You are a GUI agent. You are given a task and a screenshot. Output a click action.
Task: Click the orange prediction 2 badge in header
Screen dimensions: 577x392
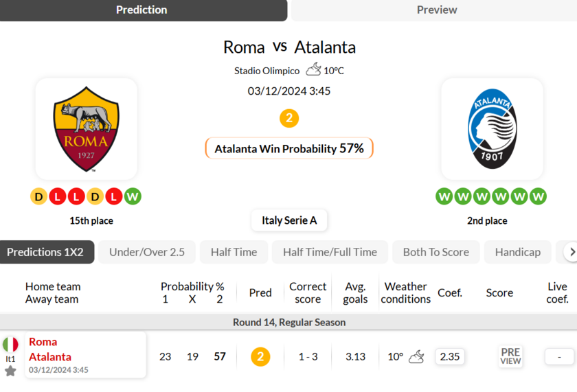(x=289, y=118)
